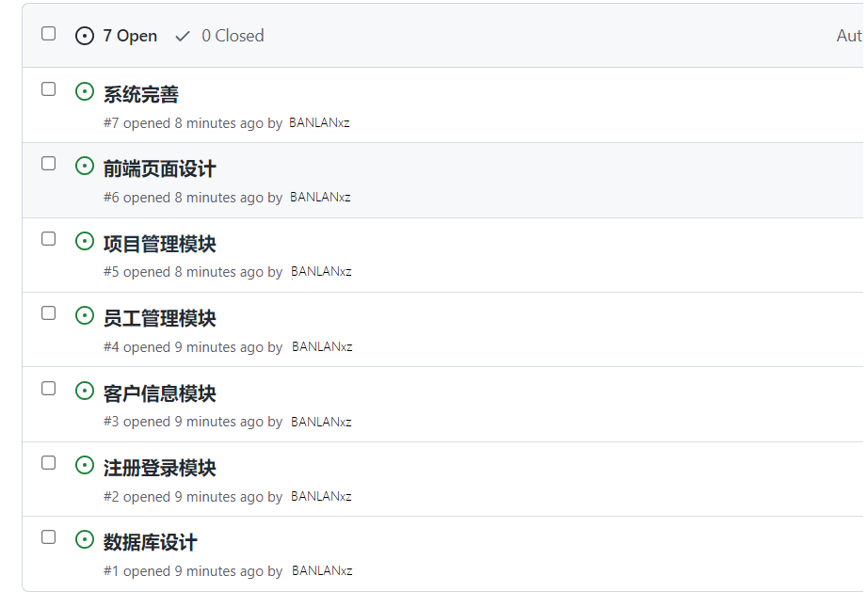Check the box for issue 项目管理模块

click(49, 238)
